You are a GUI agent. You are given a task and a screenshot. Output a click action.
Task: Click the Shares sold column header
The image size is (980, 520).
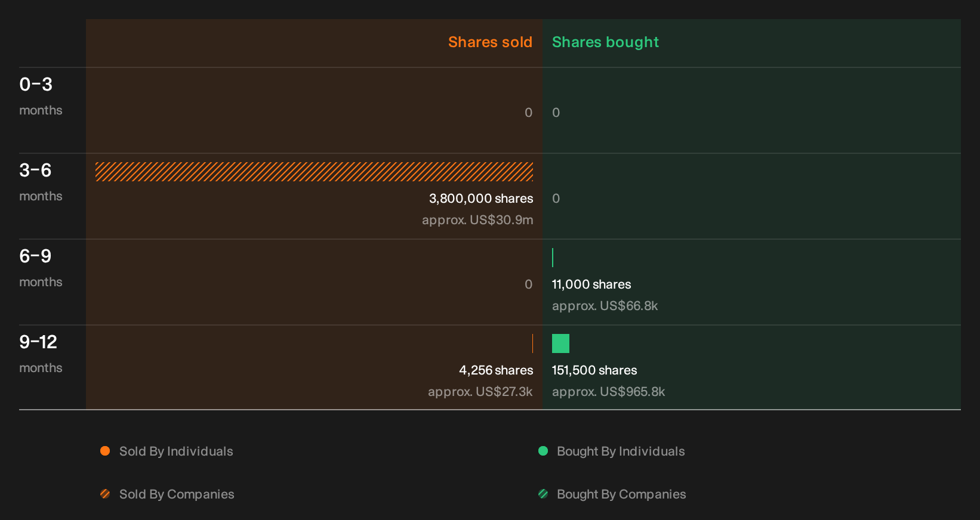490,42
